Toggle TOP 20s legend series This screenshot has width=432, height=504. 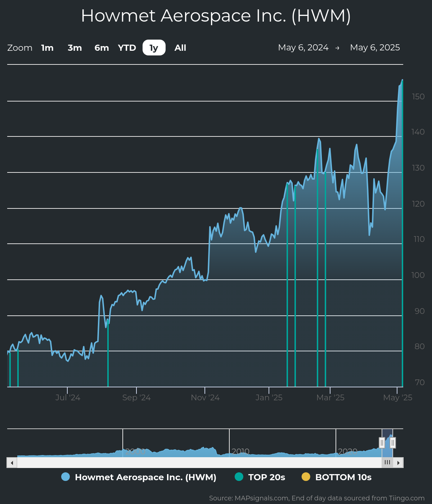(260, 477)
